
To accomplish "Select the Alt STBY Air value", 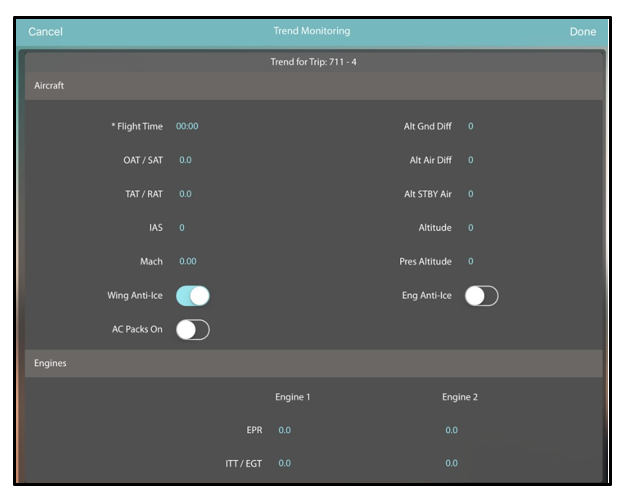I will [471, 194].
